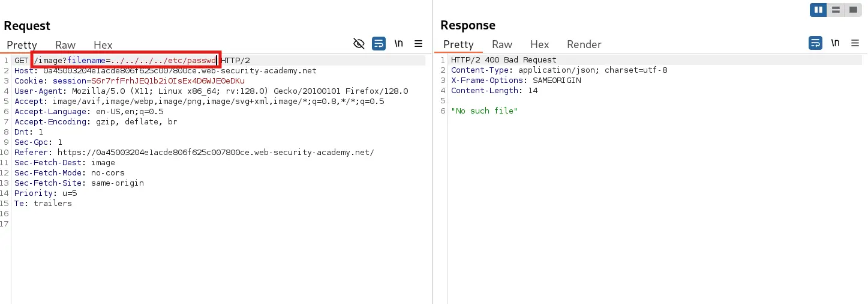Screen dimensions: 868x304
Task: Switch to Response Pretty tab
Action: point(458,44)
